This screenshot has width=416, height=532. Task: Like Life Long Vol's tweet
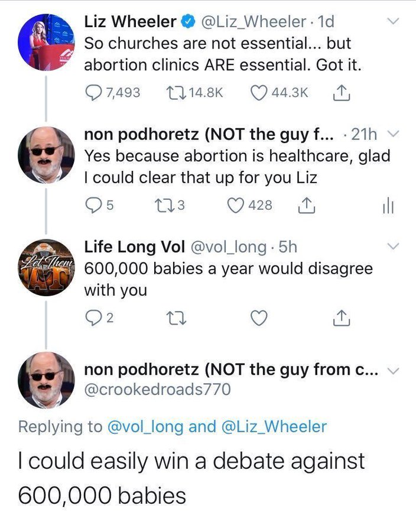(x=258, y=317)
